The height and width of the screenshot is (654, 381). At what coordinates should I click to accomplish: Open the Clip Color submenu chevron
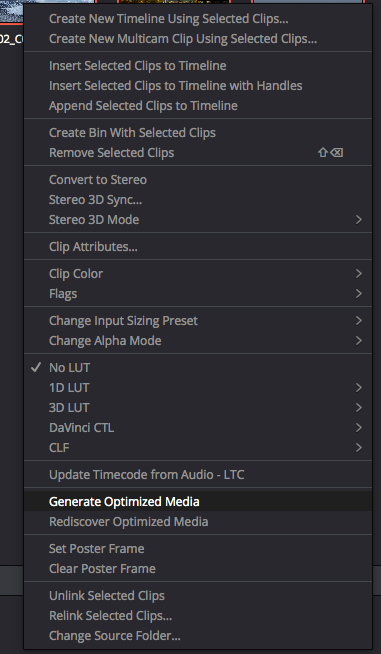click(358, 274)
